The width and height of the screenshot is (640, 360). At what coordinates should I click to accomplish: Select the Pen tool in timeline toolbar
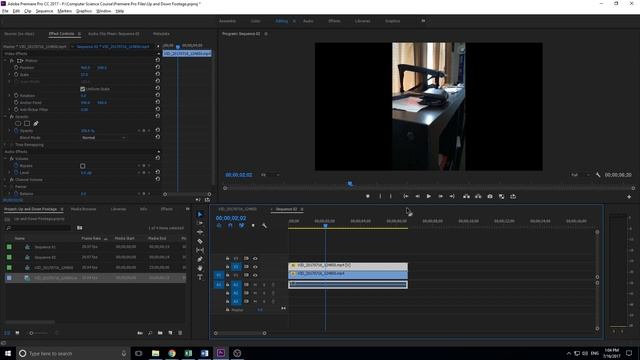pos(200,259)
